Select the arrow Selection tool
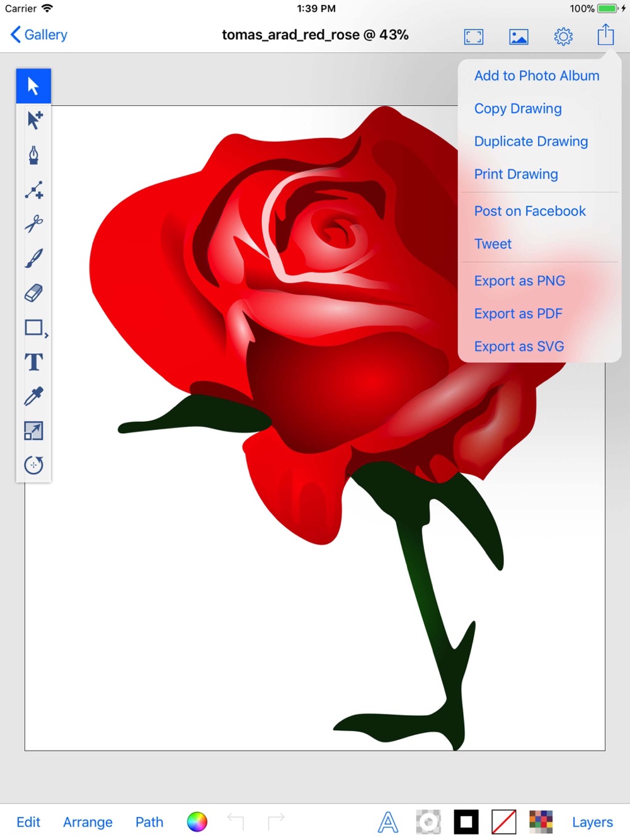The height and width of the screenshot is (840, 630). (33, 86)
